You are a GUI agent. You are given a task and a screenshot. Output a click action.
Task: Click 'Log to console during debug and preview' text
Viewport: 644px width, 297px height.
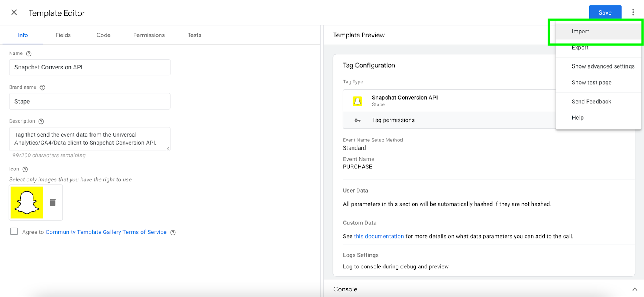click(396, 267)
